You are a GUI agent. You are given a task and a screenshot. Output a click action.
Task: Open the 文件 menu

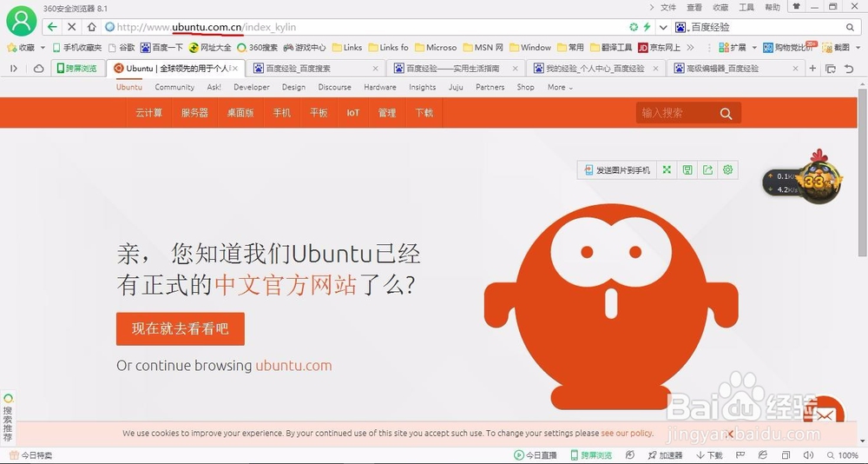pos(668,7)
